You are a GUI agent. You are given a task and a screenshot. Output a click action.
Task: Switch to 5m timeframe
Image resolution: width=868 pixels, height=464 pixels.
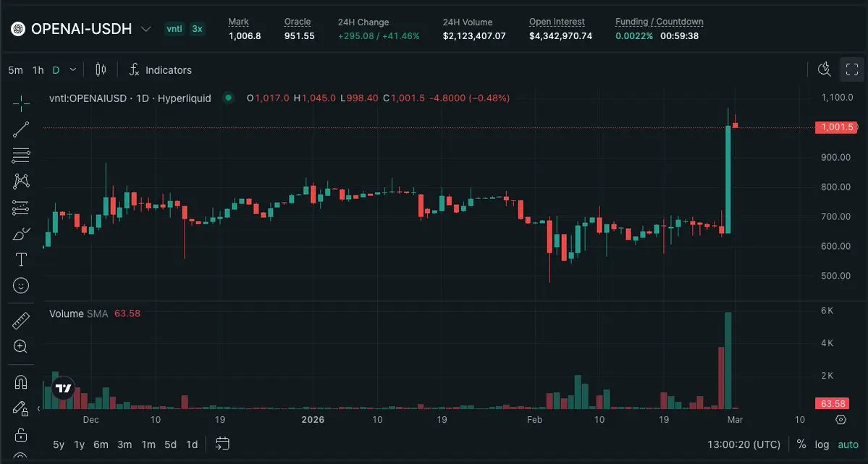point(15,70)
